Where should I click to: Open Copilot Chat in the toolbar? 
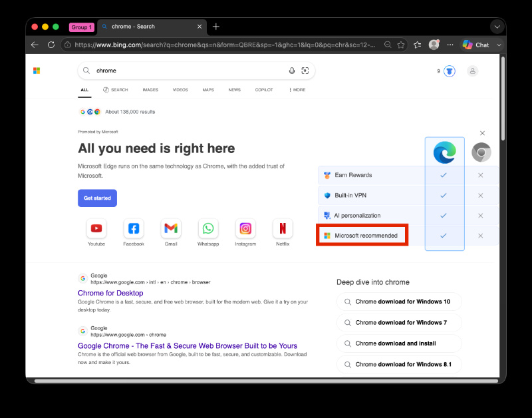[475, 45]
